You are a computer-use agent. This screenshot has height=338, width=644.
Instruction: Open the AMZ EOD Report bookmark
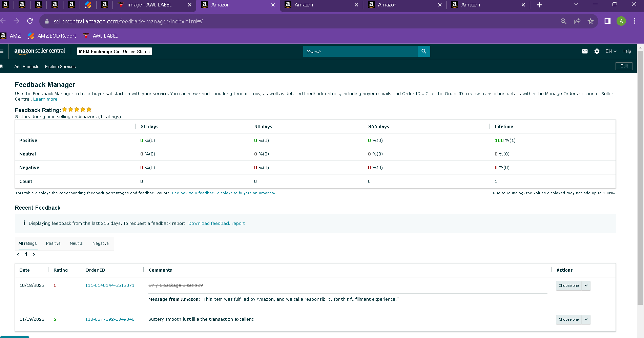[52, 36]
